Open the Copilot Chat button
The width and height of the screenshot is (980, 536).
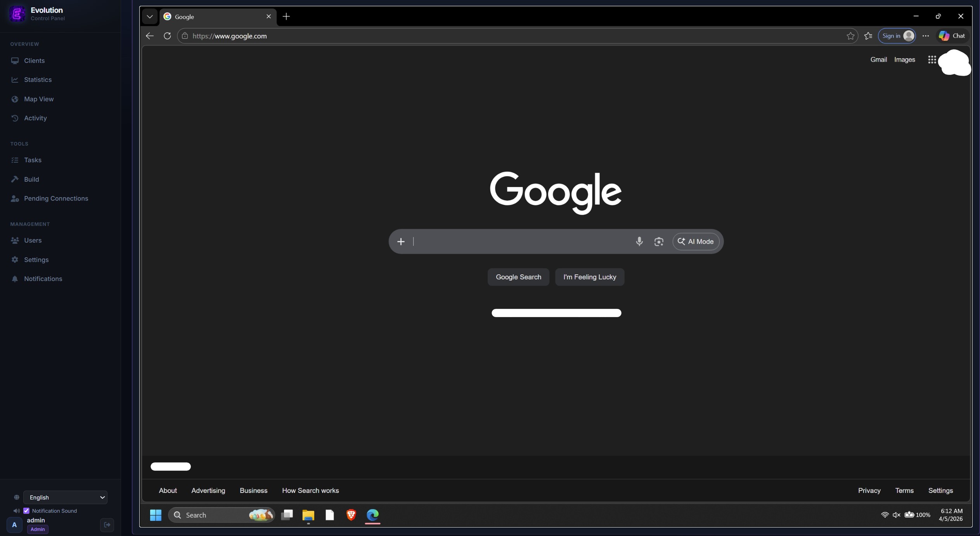[952, 36]
